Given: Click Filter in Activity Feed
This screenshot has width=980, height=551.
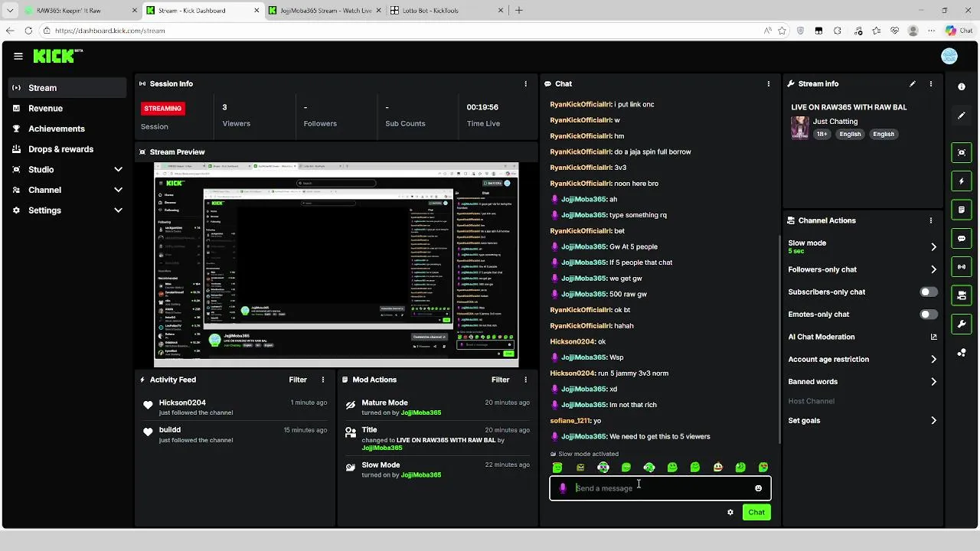Looking at the screenshot, I should tap(298, 380).
